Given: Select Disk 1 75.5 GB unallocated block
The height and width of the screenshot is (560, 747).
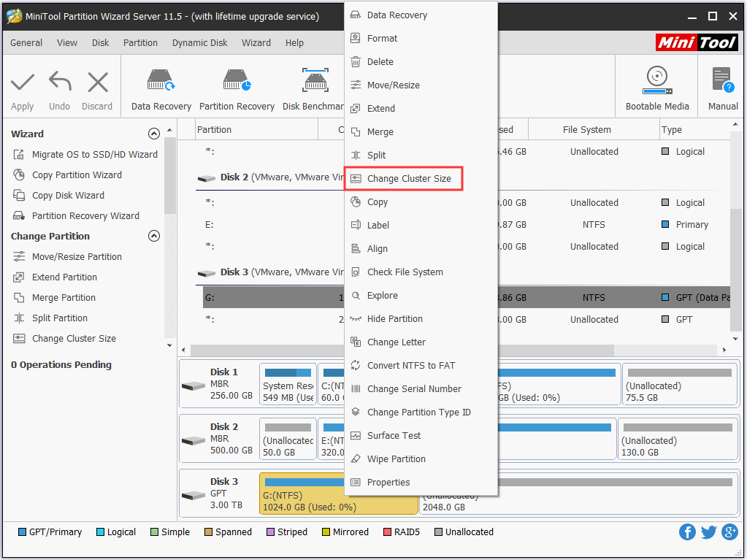Looking at the screenshot, I should point(680,385).
